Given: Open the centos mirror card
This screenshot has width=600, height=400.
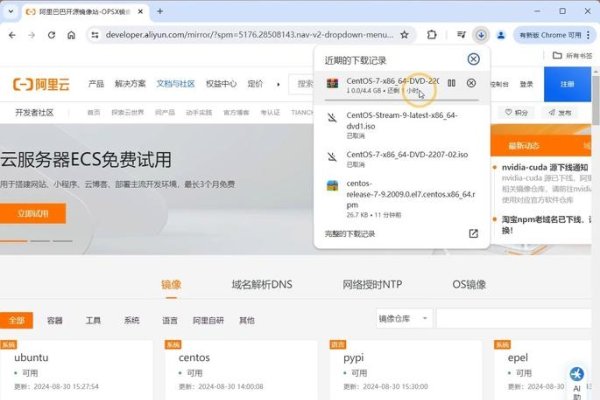Looking at the screenshot, I should click(241, 370).
